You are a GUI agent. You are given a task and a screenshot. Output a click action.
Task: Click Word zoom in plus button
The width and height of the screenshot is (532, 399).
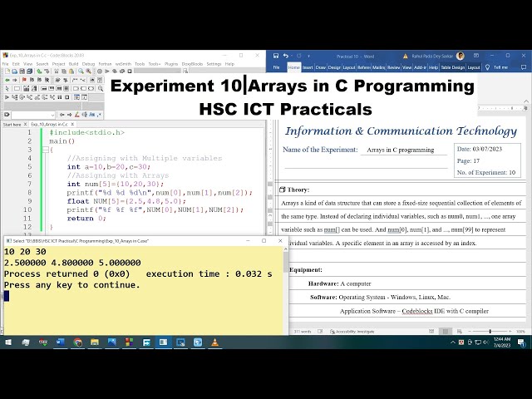pos(510,331)
